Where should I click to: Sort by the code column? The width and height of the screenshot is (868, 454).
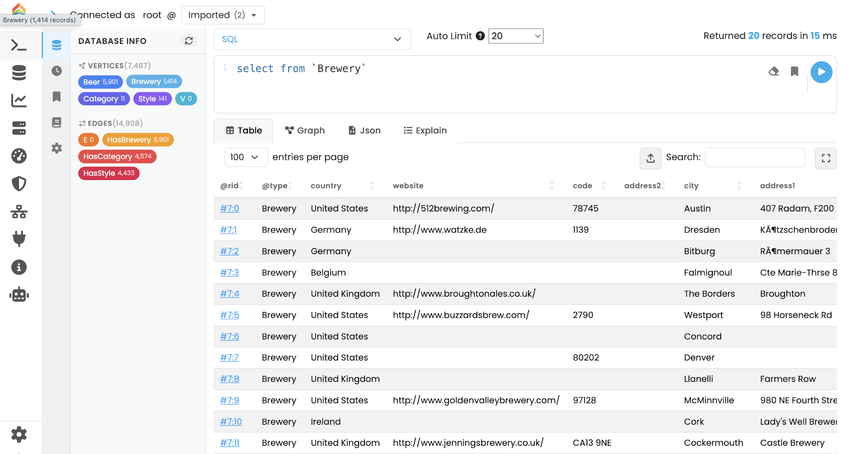tap(589, 186)
